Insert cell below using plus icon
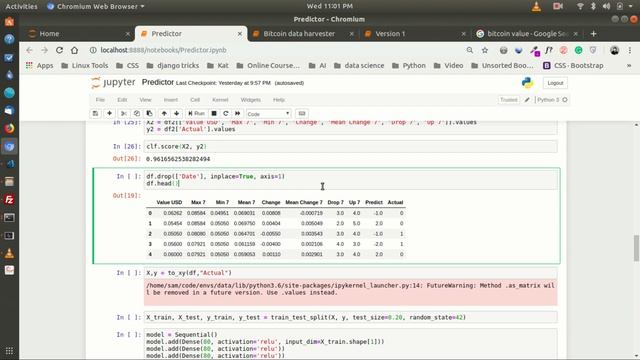 [109, 113]
